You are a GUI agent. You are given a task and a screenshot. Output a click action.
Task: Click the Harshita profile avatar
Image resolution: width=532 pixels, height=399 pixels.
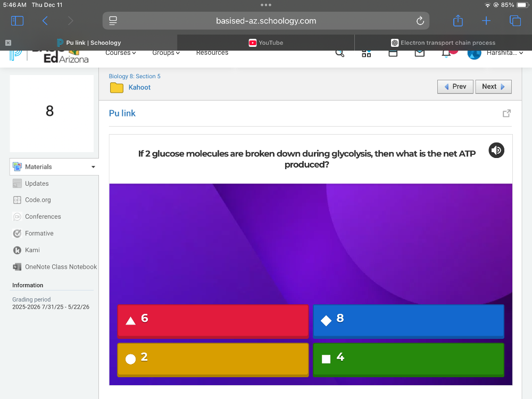click(473, 53)
